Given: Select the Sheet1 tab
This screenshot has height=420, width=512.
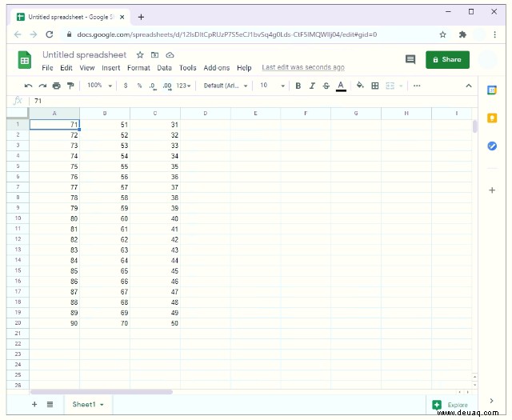Looking at the screenshot, I should coord(88,404).
